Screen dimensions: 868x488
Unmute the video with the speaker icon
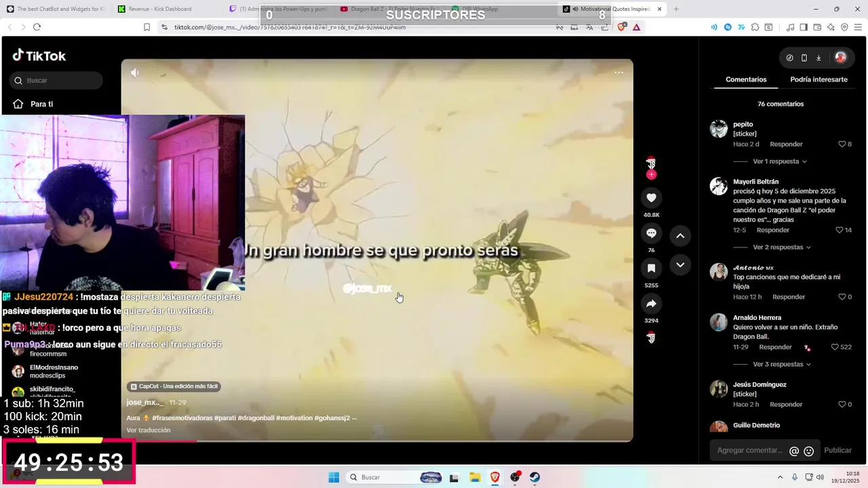135,73
